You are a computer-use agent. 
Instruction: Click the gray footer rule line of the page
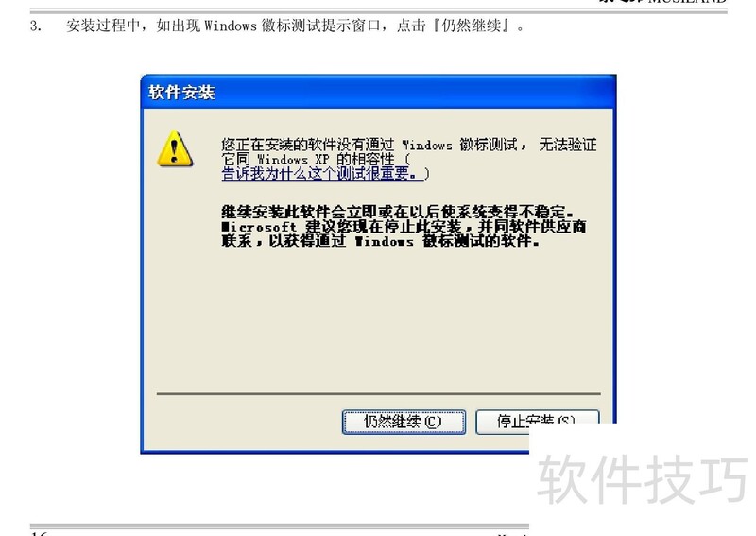coord(280,526)
